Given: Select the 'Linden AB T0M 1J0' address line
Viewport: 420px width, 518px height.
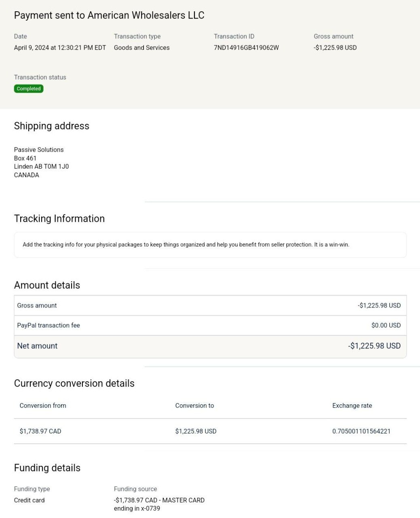Looking at the screenshot, I should coord(41,166).
